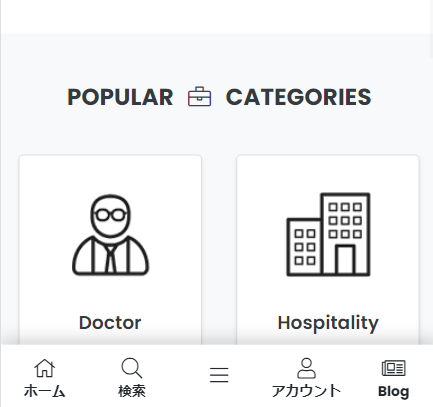Click the Blog newspaper icon

click(393, 368)
